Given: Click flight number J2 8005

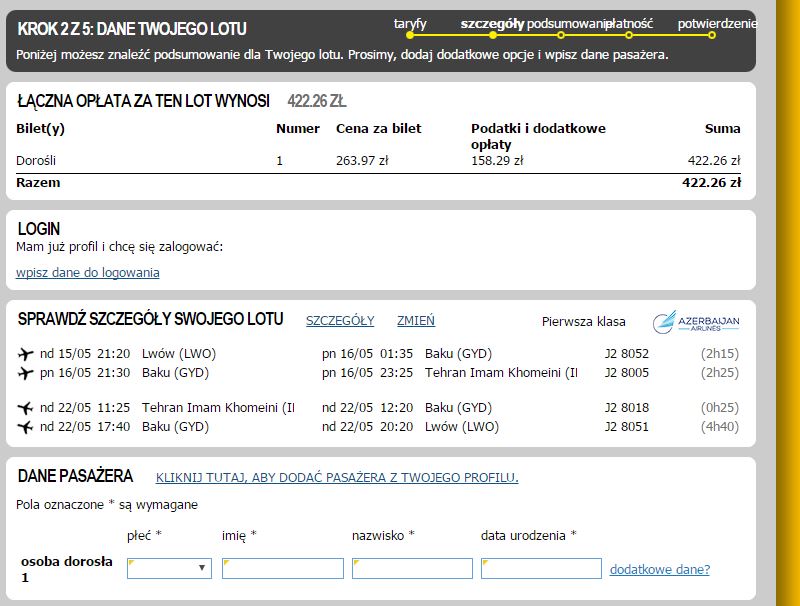Looking at the screenshot, I should point(627,373).
